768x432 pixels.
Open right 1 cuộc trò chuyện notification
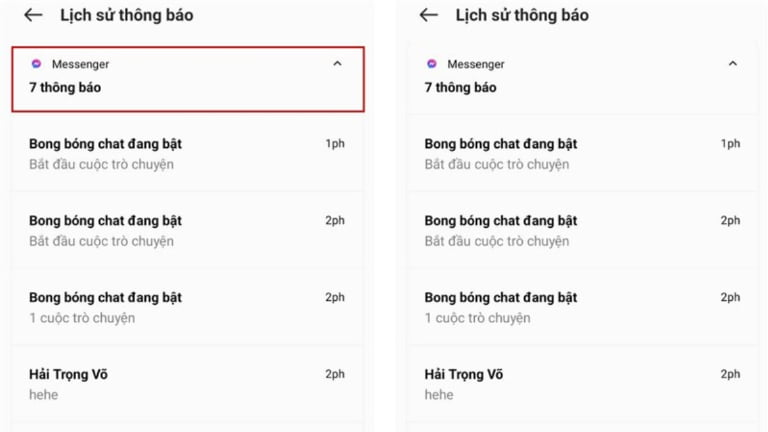[582, 307]
